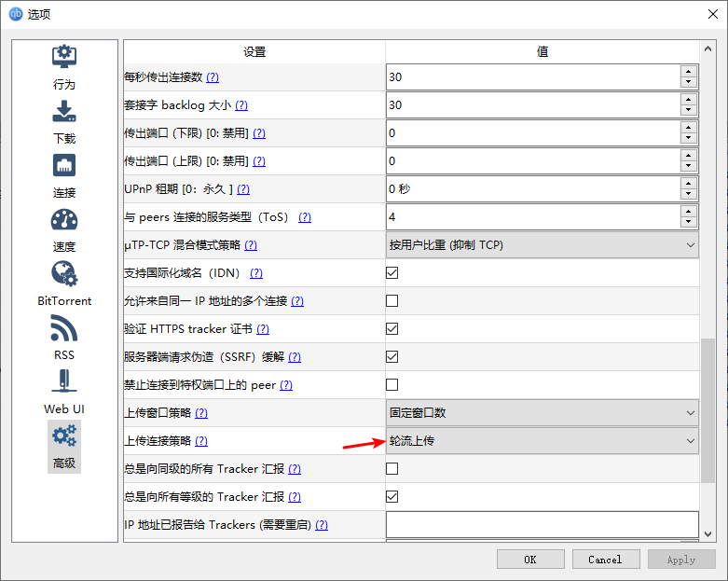The image size is (728, 581).
Task: Toggle 验证 HTTPS tracker 证书 checkbox
Action: (392, 329)
